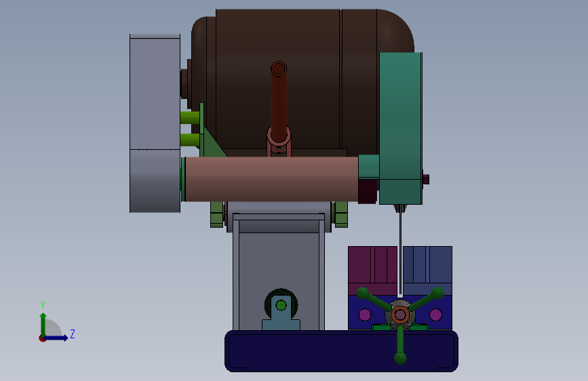
Task: Select the right green hex nut under arm
Action: [x=341, y=214]
